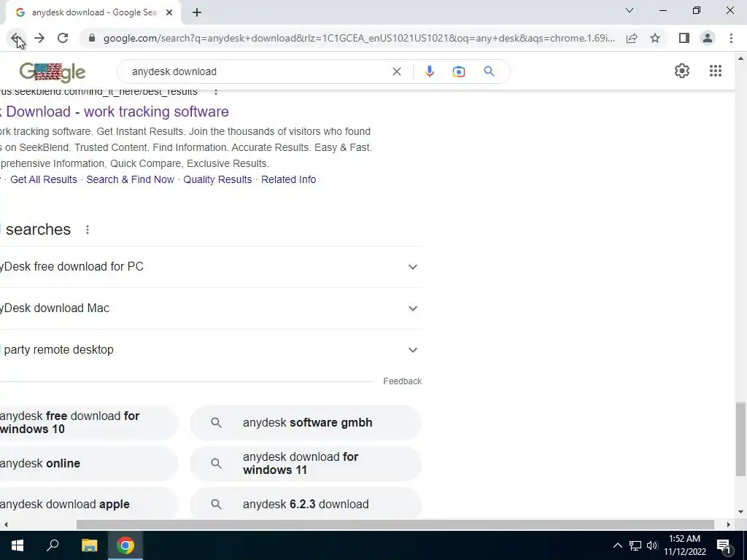Viewport: 747px width, 560px height.
Task: Open new tab with plus icon
Action: click(x=197, y=12)
